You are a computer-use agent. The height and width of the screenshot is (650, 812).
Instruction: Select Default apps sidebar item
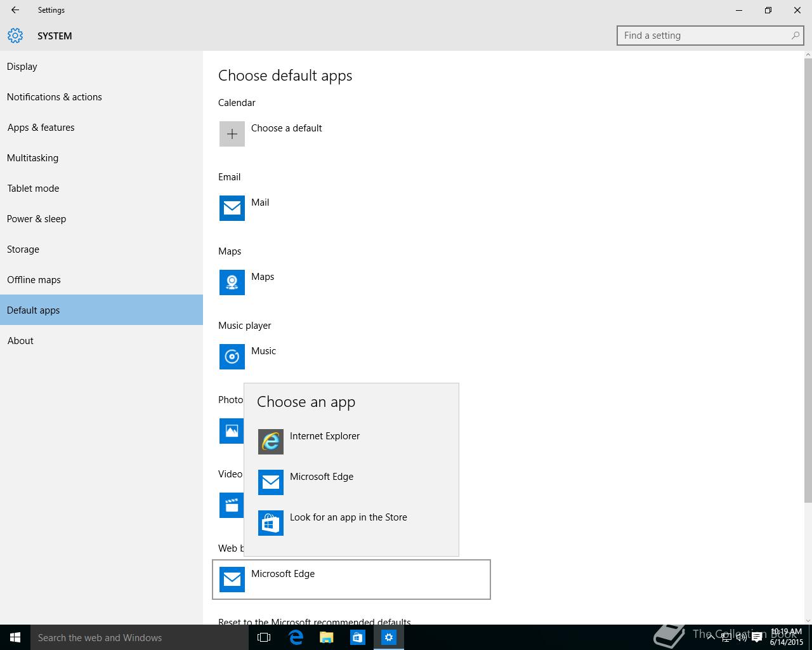point(101,310)
